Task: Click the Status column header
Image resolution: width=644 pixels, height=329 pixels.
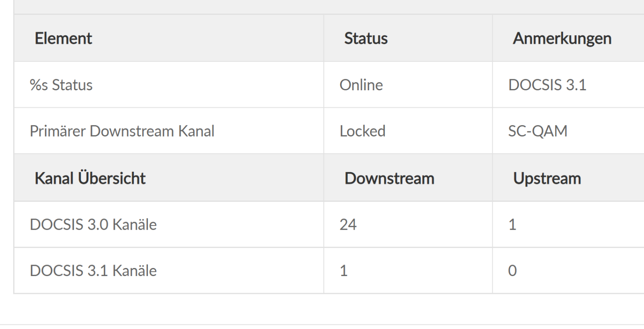Action: [x=366, y=39]
